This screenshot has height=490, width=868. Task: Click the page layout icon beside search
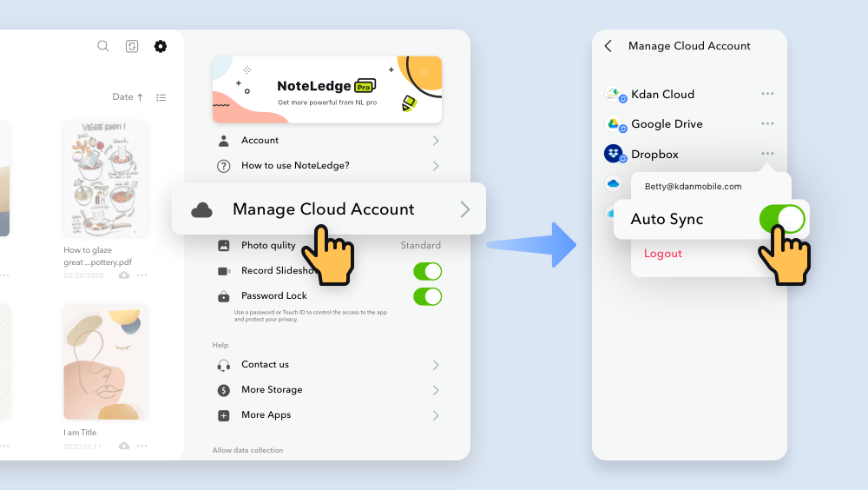(x=132, y=46)
